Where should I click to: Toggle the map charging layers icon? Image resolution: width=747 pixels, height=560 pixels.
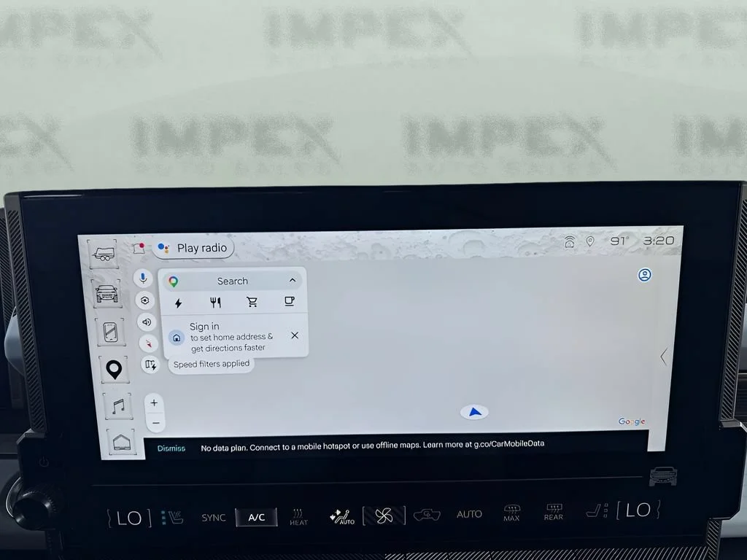(x=150, y=365)
